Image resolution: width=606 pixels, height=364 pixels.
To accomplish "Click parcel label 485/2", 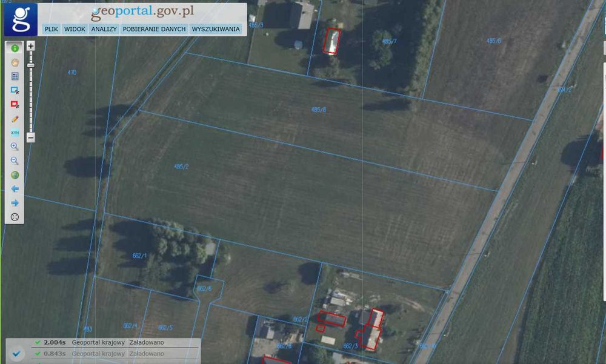I will coord(181,167).
